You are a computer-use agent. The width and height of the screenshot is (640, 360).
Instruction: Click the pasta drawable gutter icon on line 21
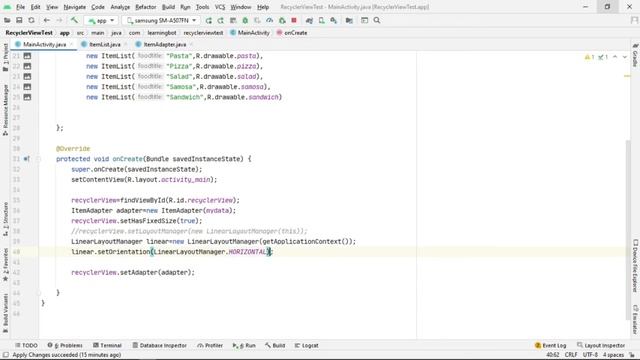pyautogui.click(x=27, y=56)
